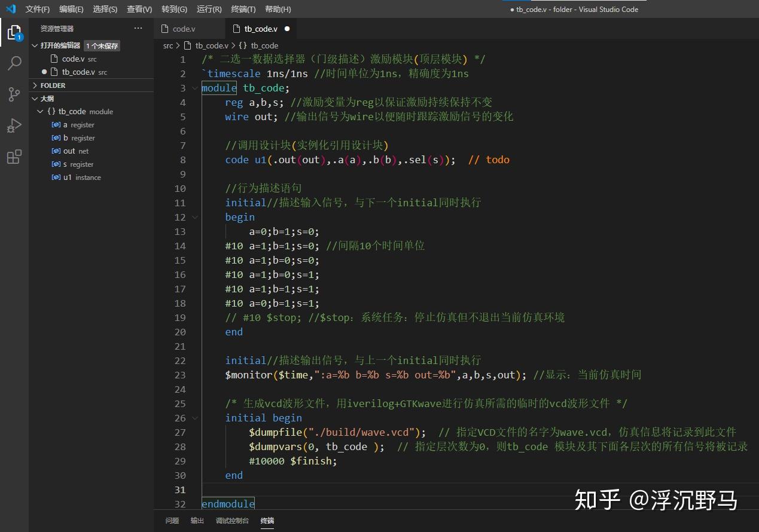The width and height of the screenshot is (759, 532).
Task: Switch to the code.v editor tab
Action: (184, 29)
